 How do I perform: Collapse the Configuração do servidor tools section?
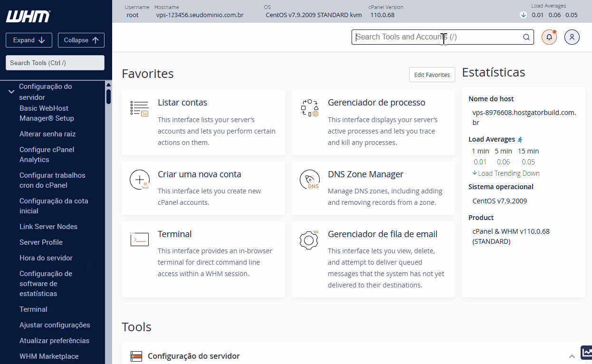(x=572, y=356)
